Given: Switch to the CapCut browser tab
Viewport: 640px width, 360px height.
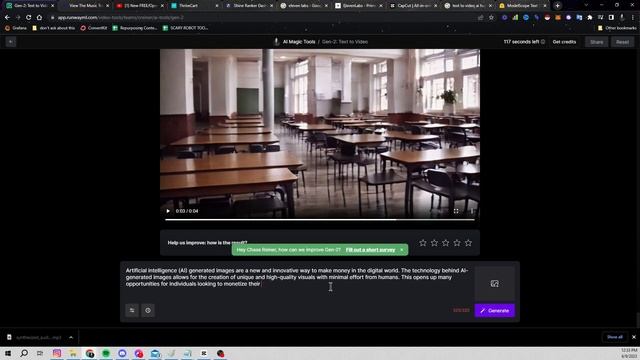Looking at the screenshot, I should (413, 6).
